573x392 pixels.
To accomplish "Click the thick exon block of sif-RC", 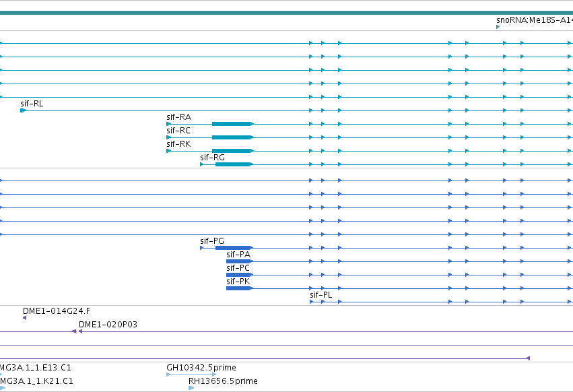I will 232,137.
